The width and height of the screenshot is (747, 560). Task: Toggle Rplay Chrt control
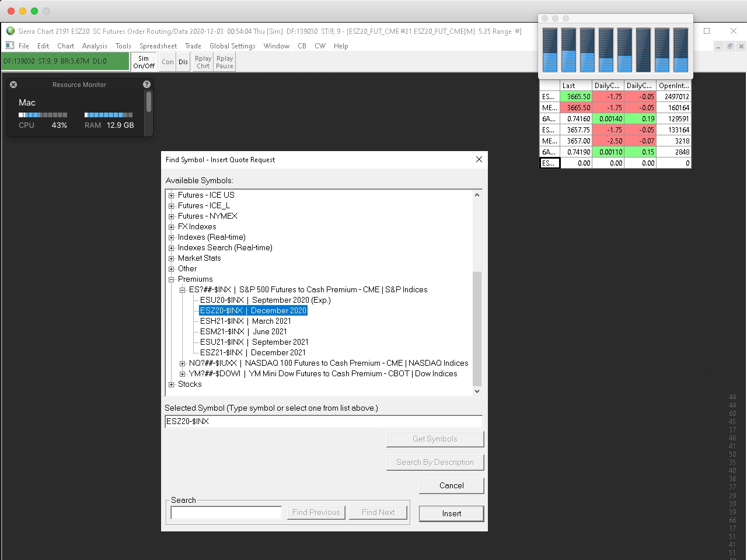click(x=203, y=62)
